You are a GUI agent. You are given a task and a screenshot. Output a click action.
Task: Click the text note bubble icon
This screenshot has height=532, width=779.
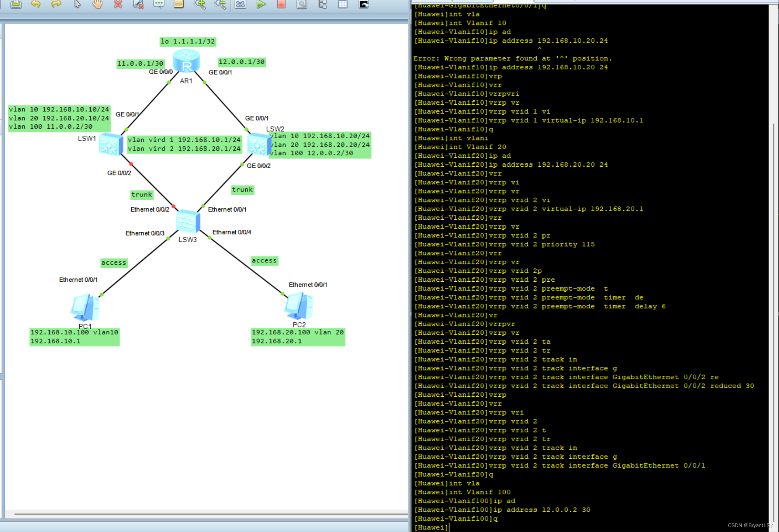tap(159, 4)
